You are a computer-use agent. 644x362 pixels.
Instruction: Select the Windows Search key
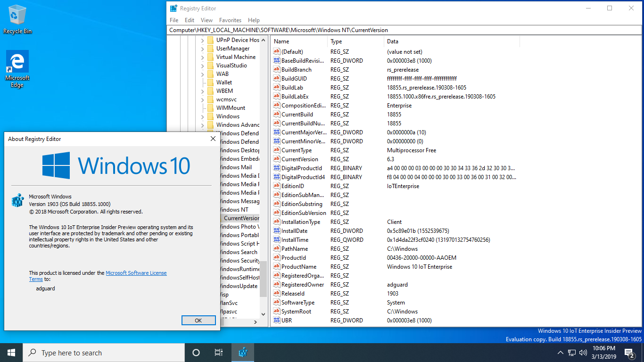(x=239, y=252)
